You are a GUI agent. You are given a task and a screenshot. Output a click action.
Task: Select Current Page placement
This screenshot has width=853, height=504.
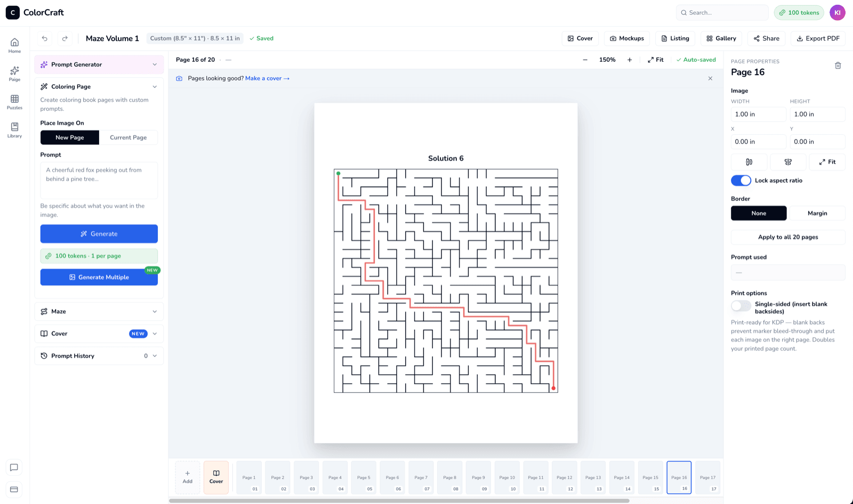click(128, 137)
